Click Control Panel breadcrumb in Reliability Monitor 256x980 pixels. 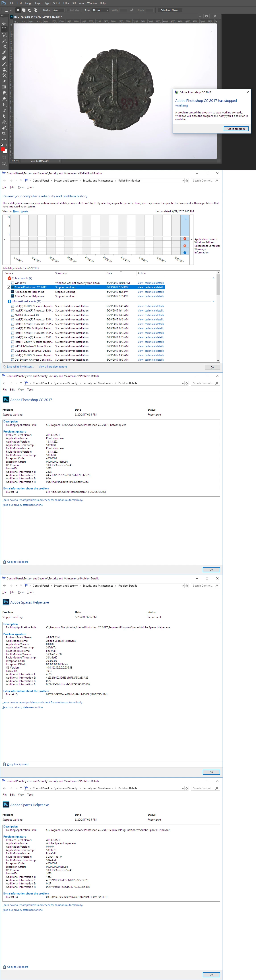point(41,181)
